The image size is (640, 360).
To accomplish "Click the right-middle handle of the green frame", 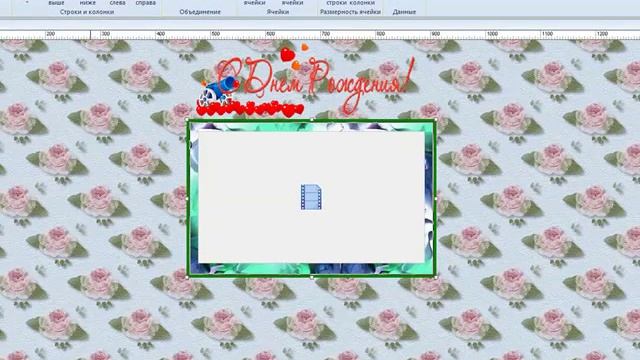I will 436,199.
